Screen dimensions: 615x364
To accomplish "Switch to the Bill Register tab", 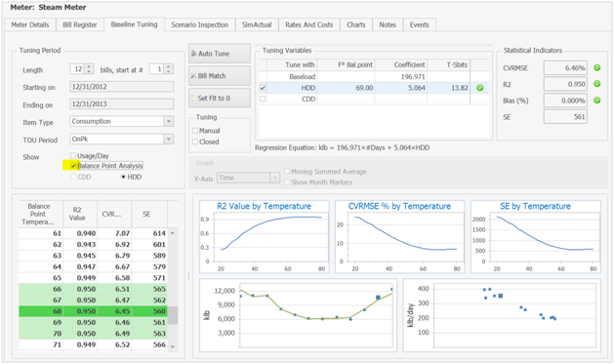I will coord(80,24).
